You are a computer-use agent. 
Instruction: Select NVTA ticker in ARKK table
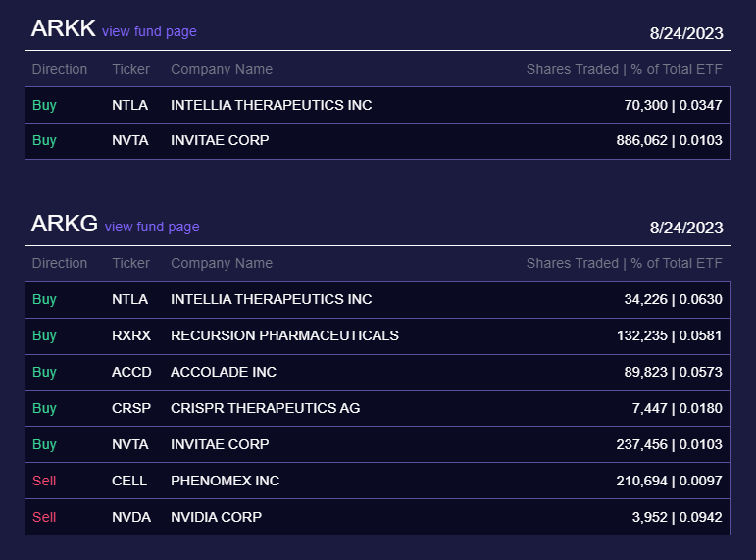click(130, 140)
